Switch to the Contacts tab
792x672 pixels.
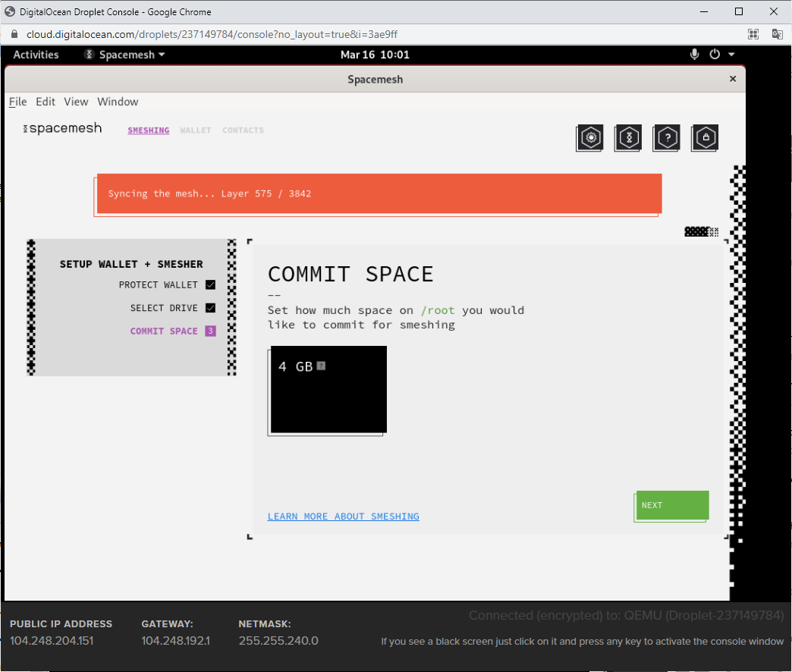[x=243, y=130]
